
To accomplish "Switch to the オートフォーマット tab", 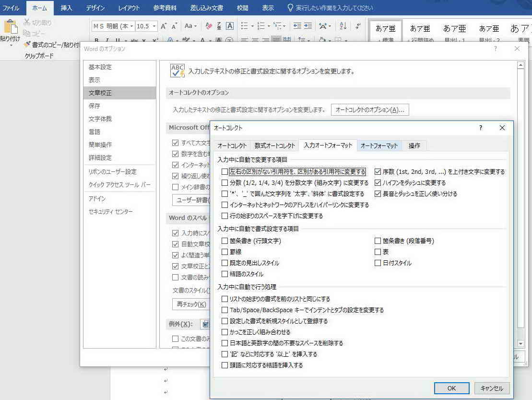I will pos(379,146).
